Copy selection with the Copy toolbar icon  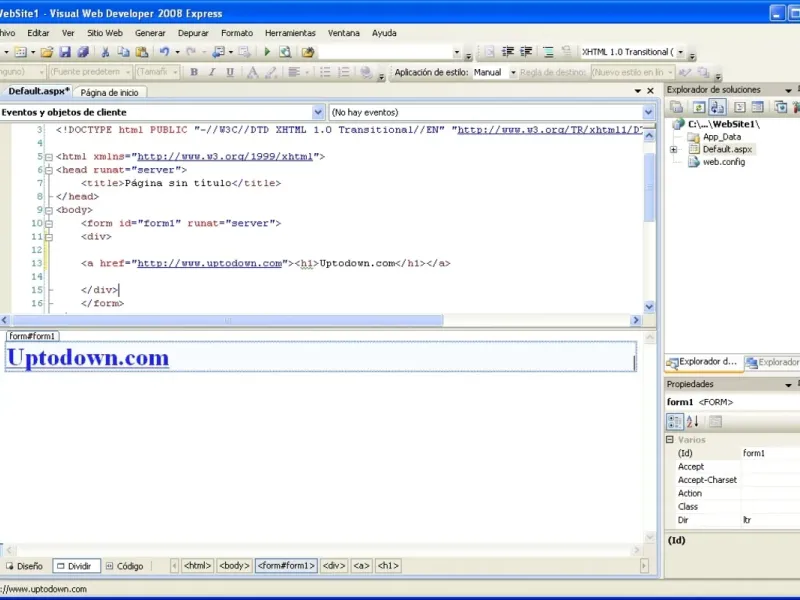(x=123, y=52)
